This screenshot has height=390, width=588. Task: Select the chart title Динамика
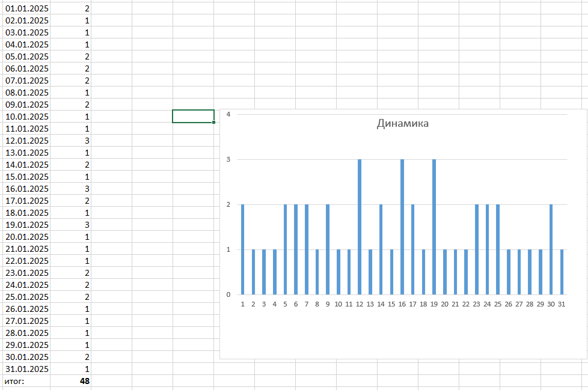point(403,123)
